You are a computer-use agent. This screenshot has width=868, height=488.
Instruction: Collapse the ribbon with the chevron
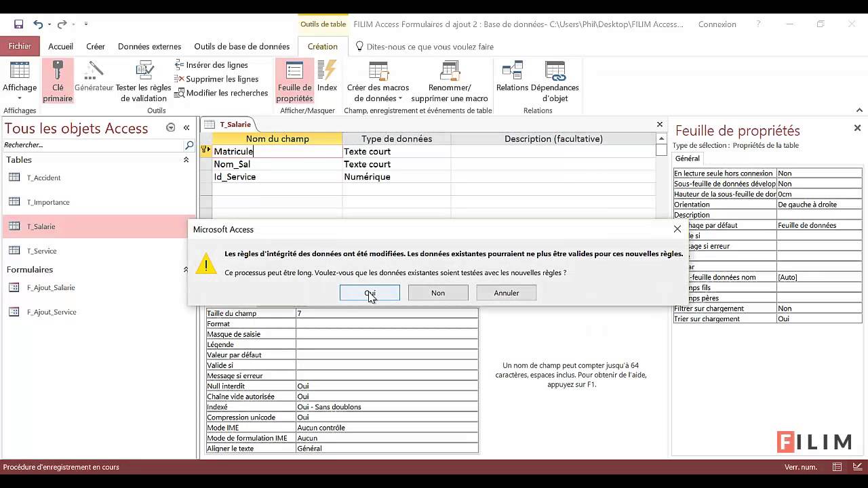pos(860,110)
